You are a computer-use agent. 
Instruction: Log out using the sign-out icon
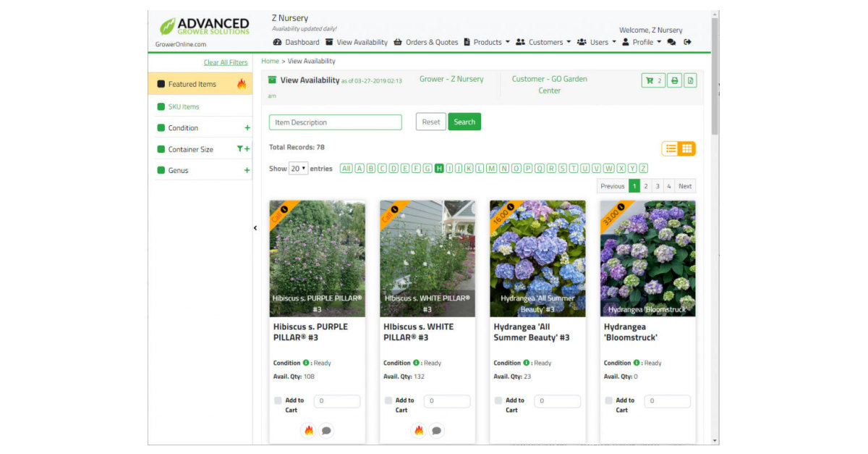(687, 42)
